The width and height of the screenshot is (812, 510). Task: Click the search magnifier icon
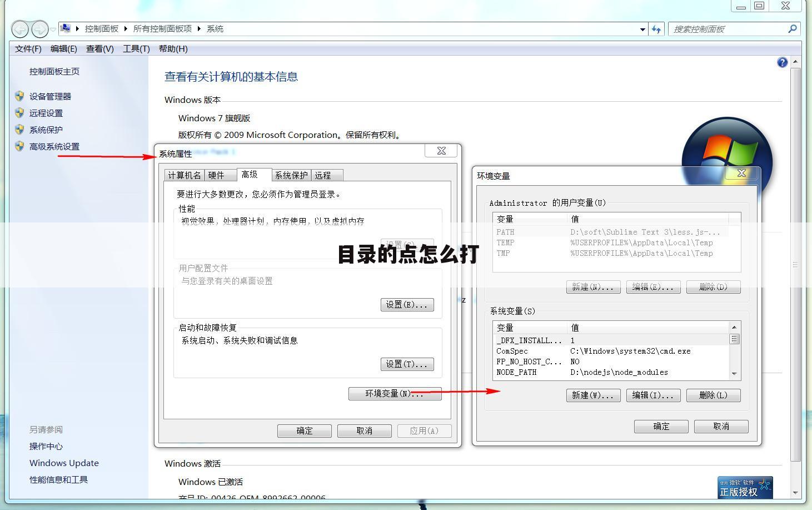[x=793, y=29]
